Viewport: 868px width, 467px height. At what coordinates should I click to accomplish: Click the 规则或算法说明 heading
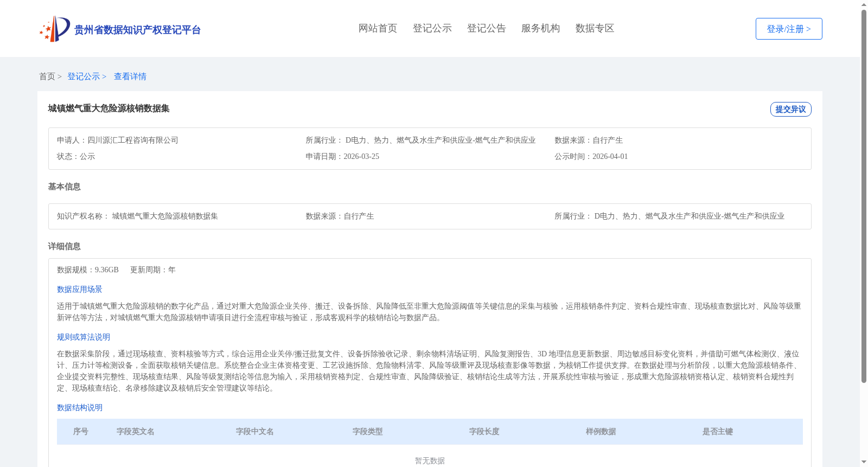84,337
